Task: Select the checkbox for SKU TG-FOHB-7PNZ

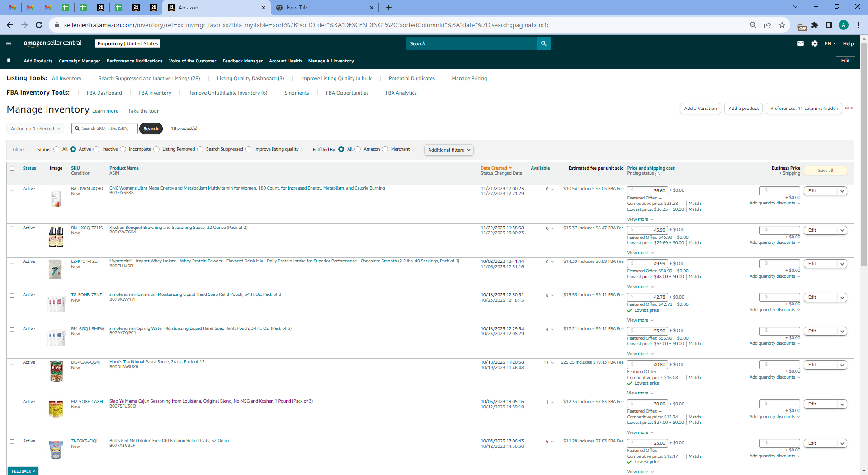Action: pyautogui.click(x=12, y=295)
